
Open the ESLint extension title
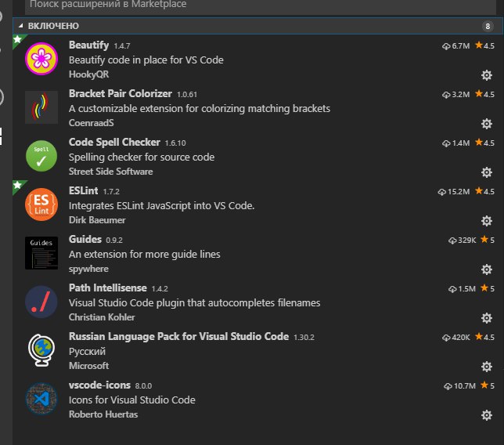point(83,191)
